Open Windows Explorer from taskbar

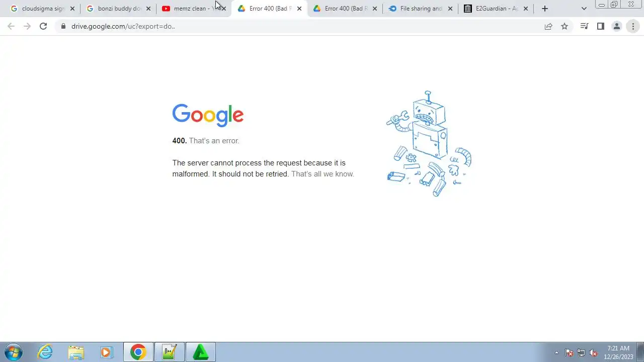[x=76, y=352]
